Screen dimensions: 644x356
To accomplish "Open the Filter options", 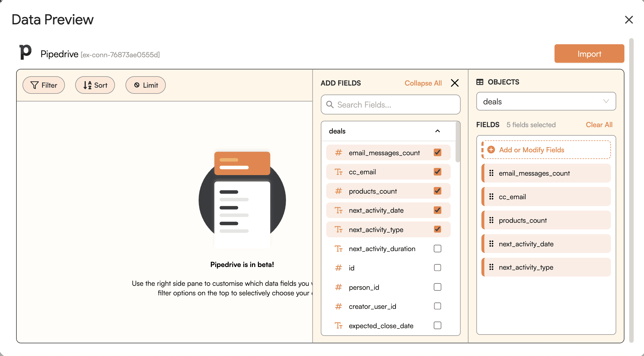I will (44, 85).
